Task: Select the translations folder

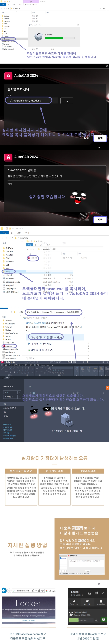Action: 9,324
